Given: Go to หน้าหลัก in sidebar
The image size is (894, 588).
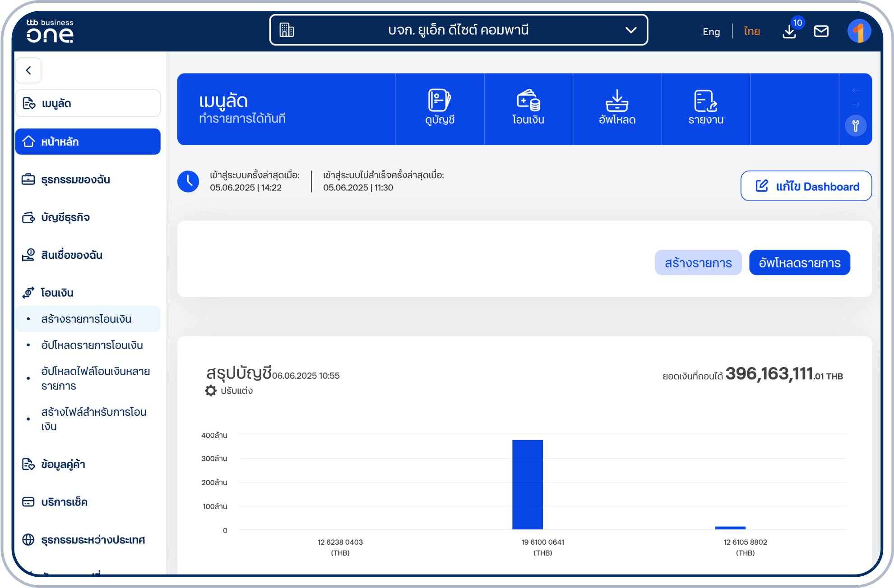Looking at the screenshot, I should 88,142.
